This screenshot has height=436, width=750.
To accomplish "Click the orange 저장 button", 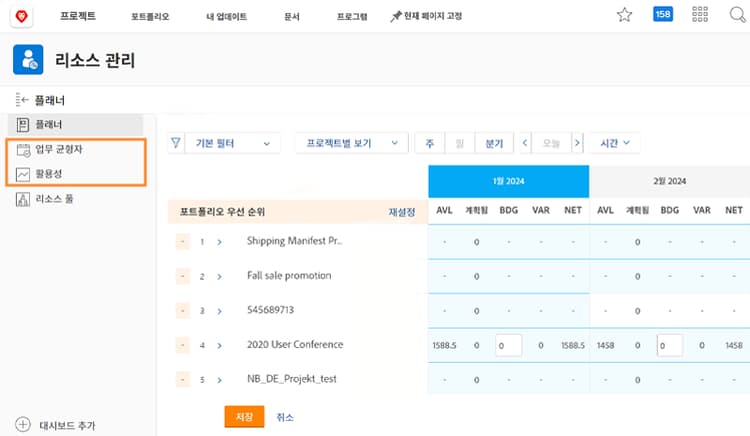I will (244, 416).
